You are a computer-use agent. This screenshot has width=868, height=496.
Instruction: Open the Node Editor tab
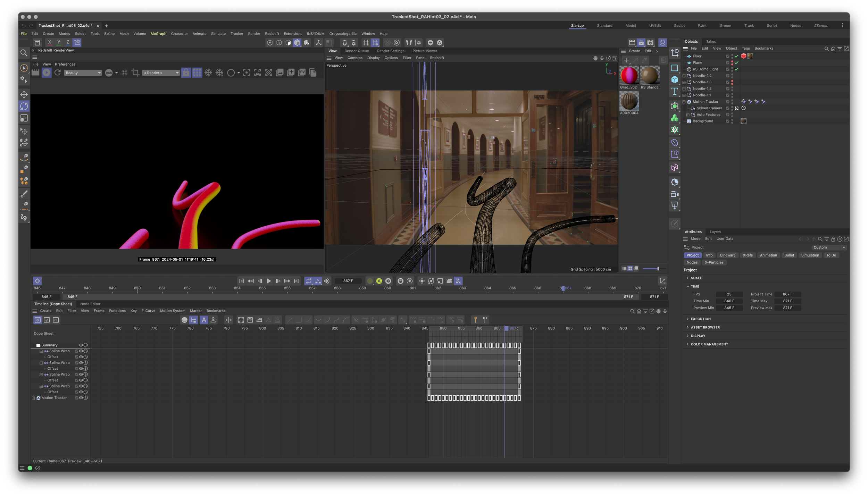point(90,304)
